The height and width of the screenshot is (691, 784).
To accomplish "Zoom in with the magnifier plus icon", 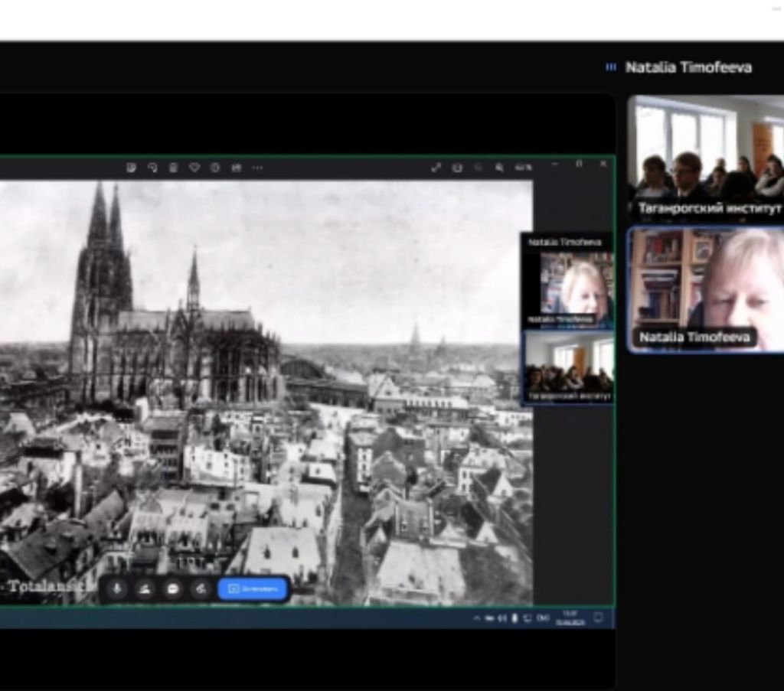I will (x=499, y=168).
